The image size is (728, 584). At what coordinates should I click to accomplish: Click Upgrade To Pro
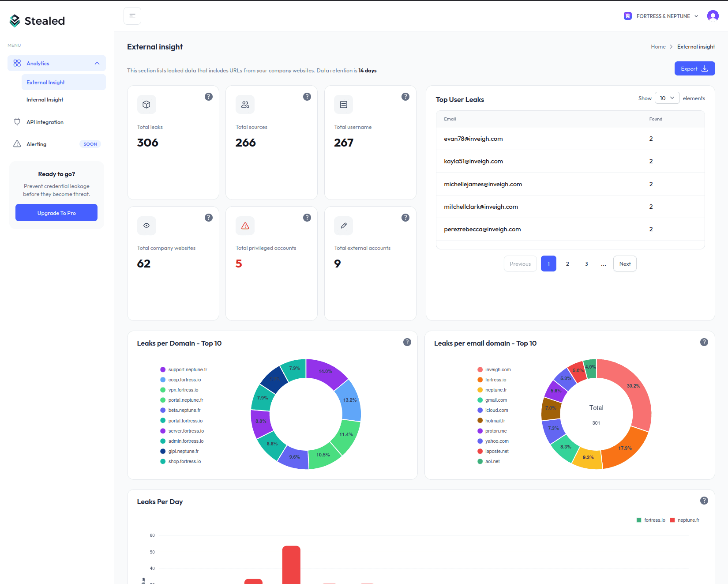tap(56, 212)
